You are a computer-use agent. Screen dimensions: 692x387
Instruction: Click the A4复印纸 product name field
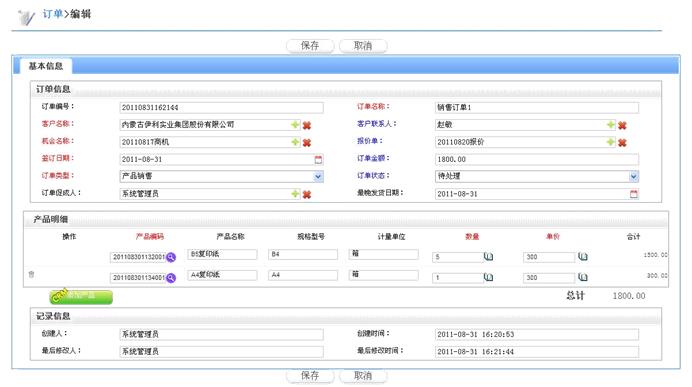222,275
